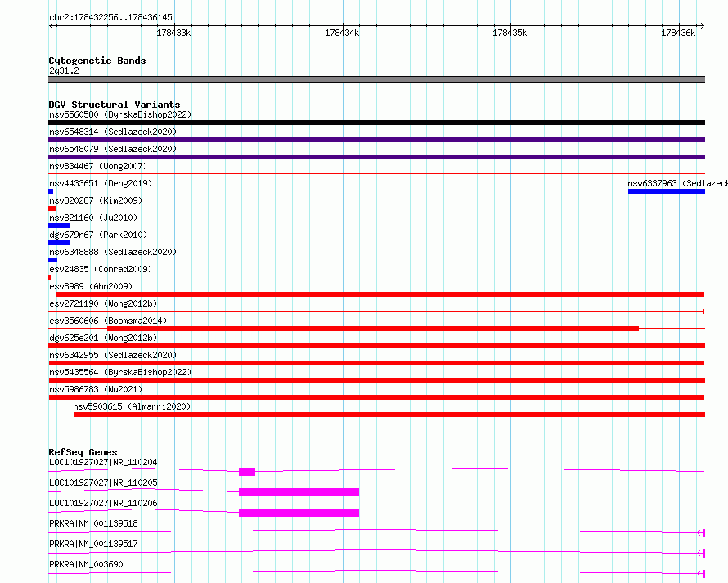Select the small magenta NR_110204 exon block
728x583 pixels.
pyautogui.click(x=247, y=472)
